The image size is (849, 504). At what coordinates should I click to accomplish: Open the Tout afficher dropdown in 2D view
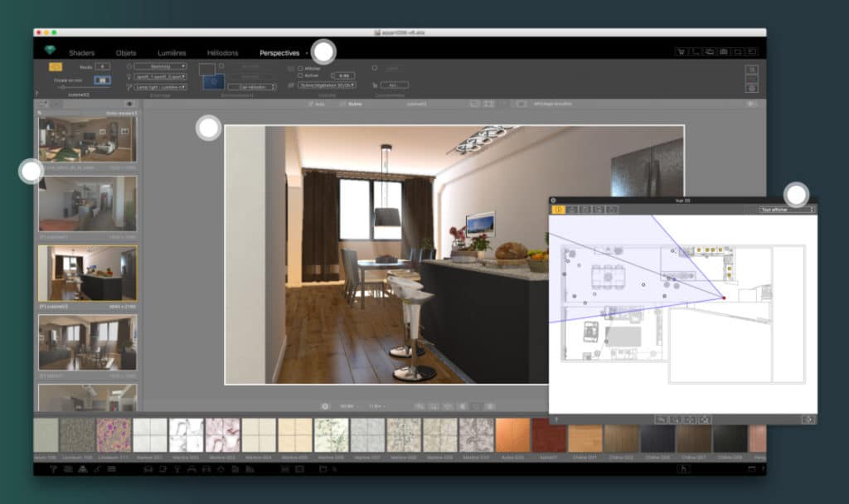[786, 210]
